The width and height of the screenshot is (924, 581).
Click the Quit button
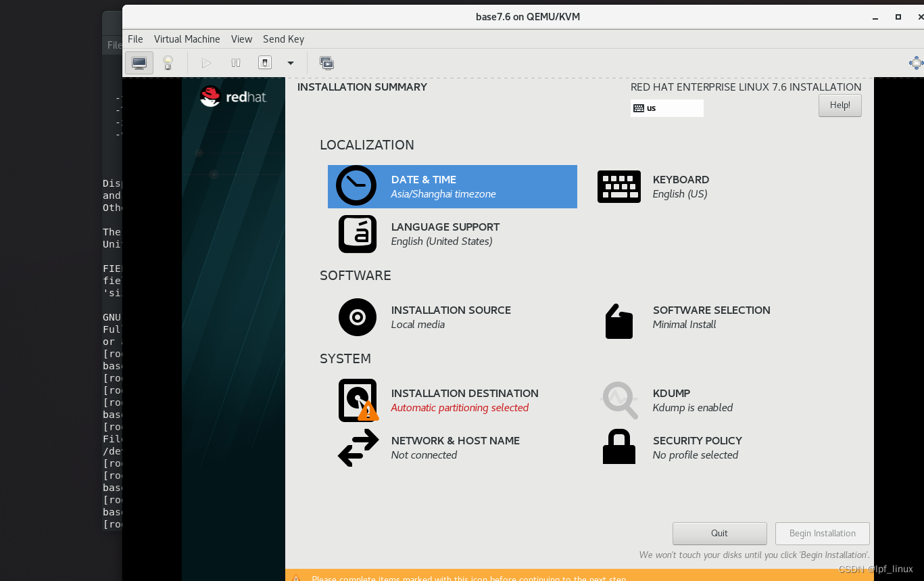click(x=719, y=533)
